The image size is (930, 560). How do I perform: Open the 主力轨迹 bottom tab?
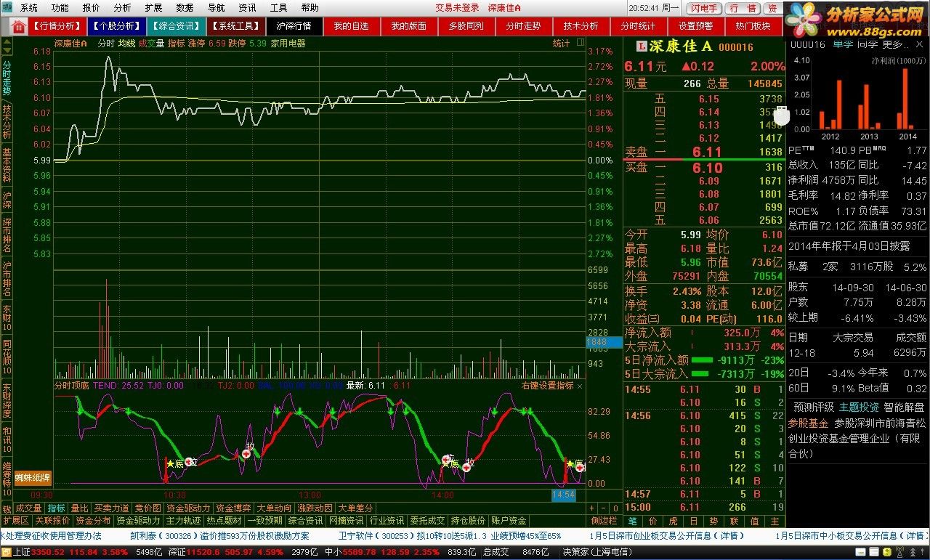point(183,521)
